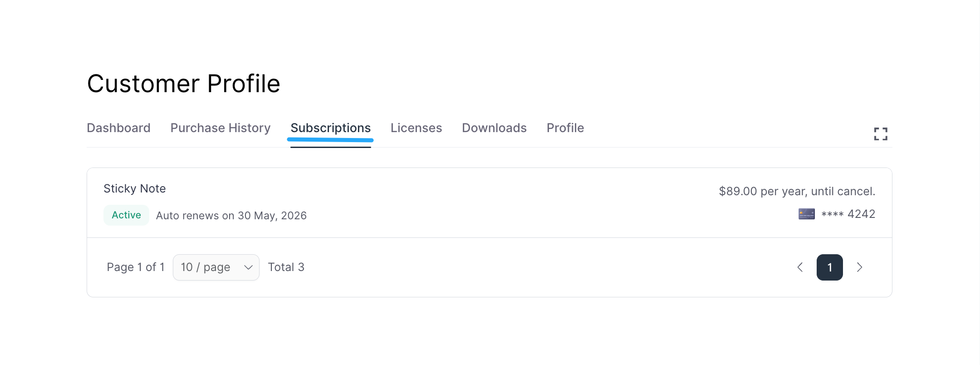Click the credit card icon
Viewport: 980px width, 365px height.
[x=806, y=214]
